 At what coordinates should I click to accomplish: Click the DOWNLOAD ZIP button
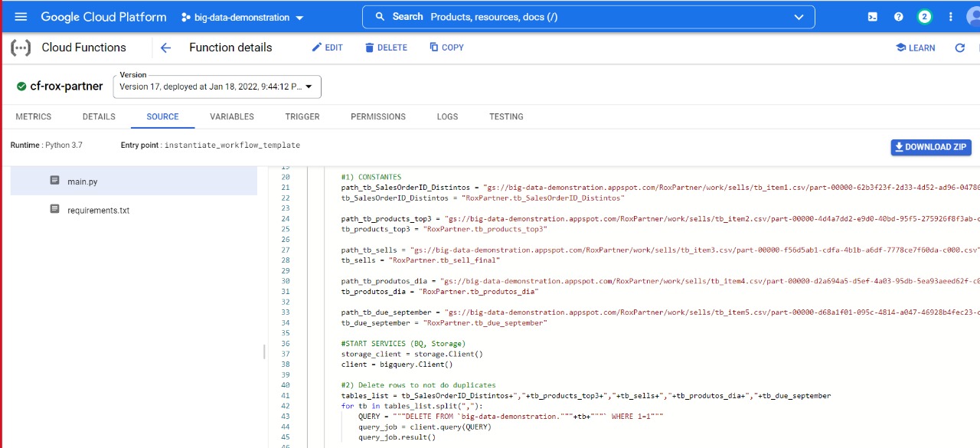[x=931, y=147]
